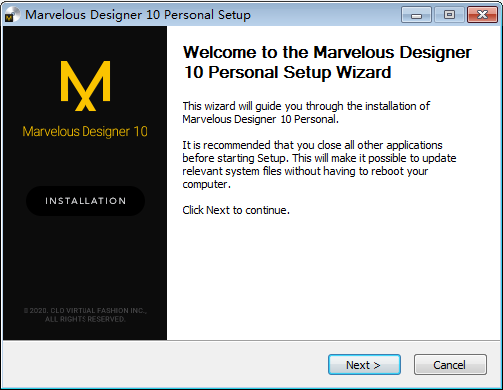Click 'This wizard will guide you' paragraph

[x=306, y=113]
